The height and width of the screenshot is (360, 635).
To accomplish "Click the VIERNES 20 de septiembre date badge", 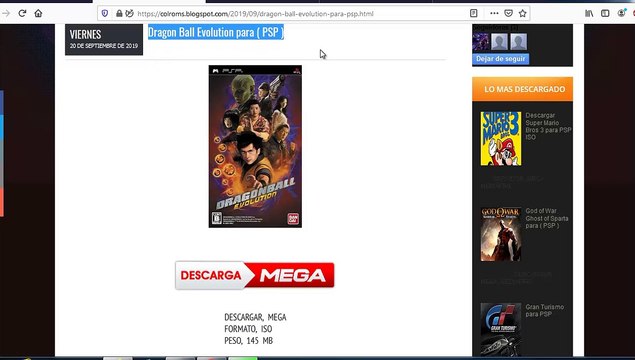I will tap(104, 39).
